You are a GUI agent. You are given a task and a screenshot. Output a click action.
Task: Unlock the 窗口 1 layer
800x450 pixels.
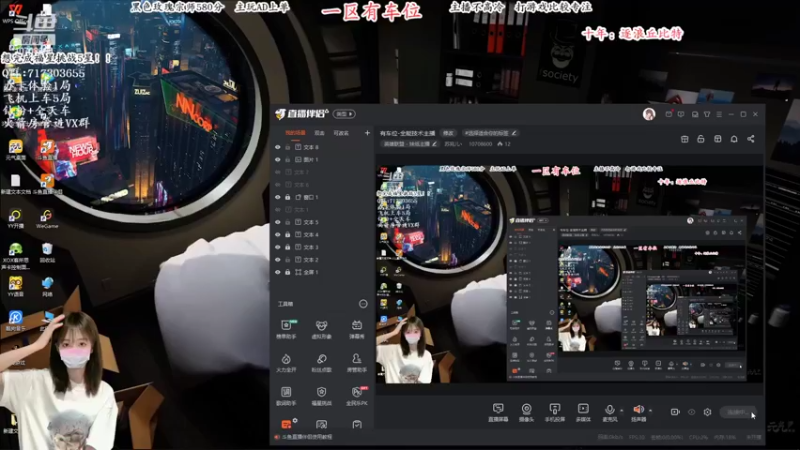[x=288, y=197]
